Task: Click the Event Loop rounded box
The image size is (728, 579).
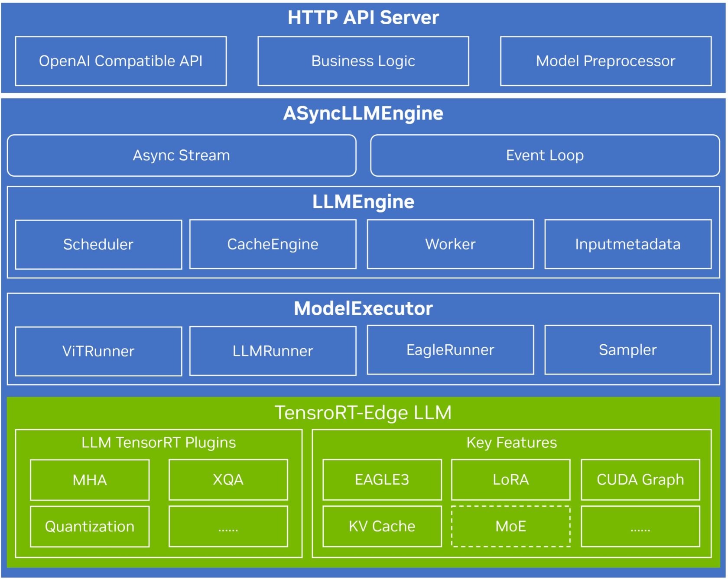Action: 545,155
